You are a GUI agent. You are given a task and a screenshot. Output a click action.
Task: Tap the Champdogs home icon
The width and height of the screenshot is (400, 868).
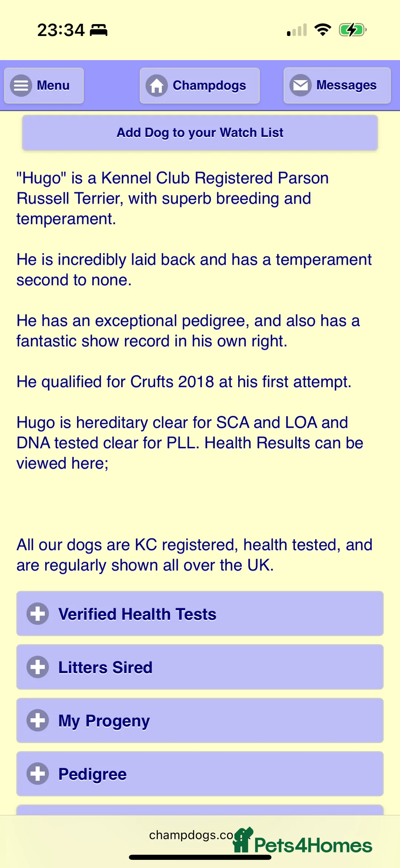(157, 86)
